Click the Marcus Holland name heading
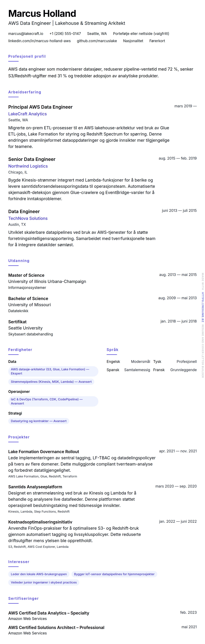The height and width of the screenshot is (644, 205). tap(42, 13)
